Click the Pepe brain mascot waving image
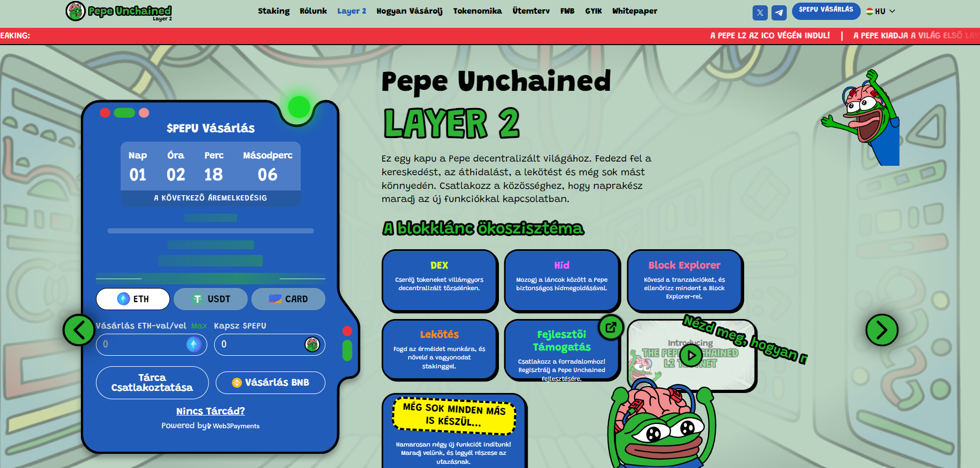 point(861,118)
